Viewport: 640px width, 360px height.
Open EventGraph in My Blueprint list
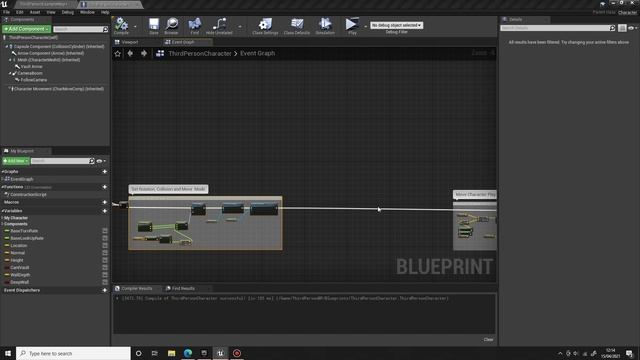(21, 179)
